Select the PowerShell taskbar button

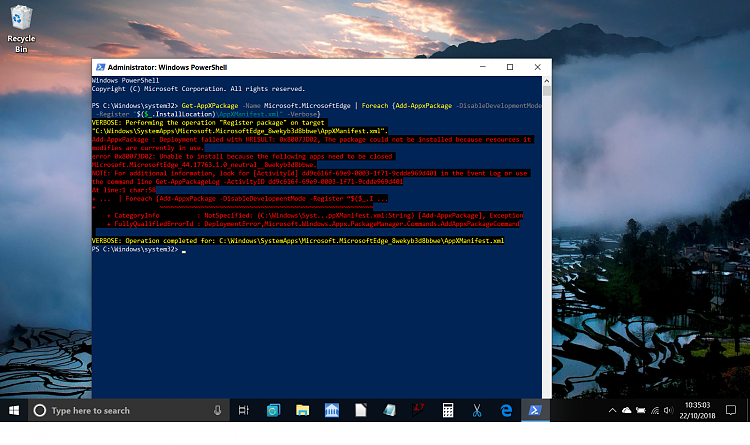pos(535,411)
